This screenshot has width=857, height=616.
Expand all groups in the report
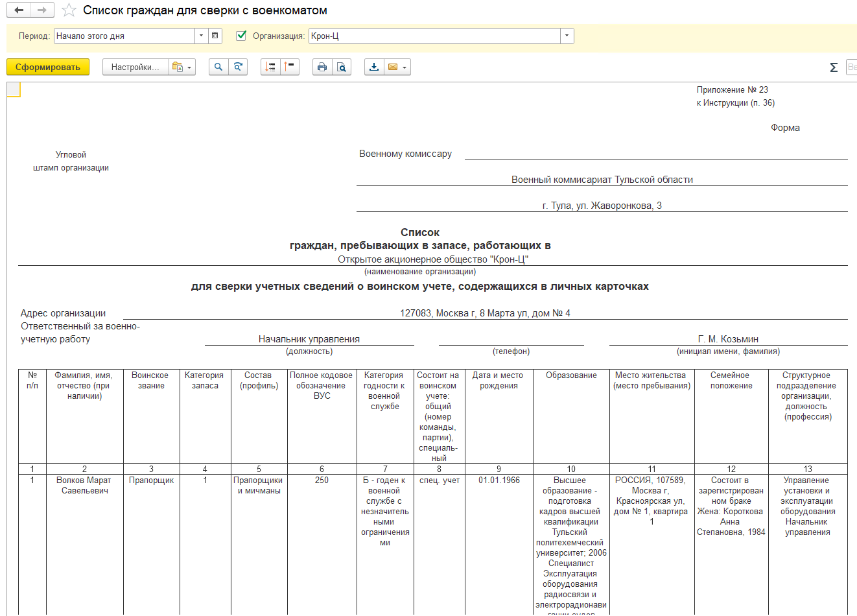[270, 67]
